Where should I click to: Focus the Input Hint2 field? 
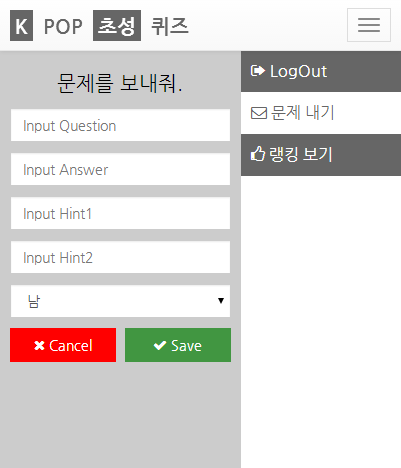point(120,257)
